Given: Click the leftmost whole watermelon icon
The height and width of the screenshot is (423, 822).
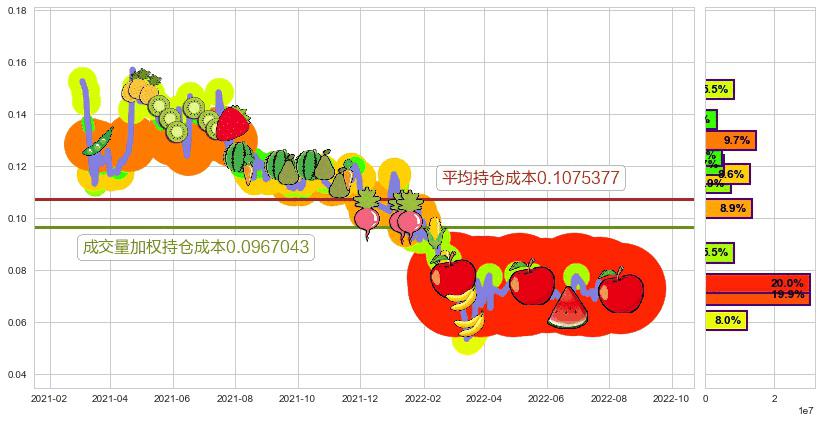Looking at the screenshot, I should pyautogui.click(x=239, y=156).
